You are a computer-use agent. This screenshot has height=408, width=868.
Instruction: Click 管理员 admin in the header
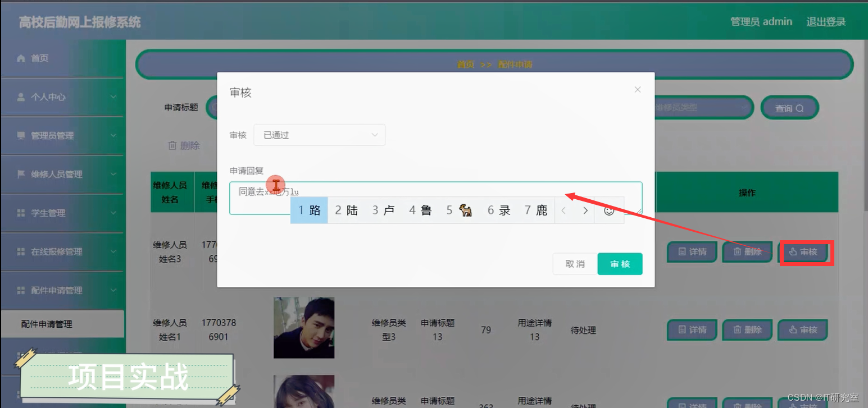pyautogui.click(x=761, y=22)
